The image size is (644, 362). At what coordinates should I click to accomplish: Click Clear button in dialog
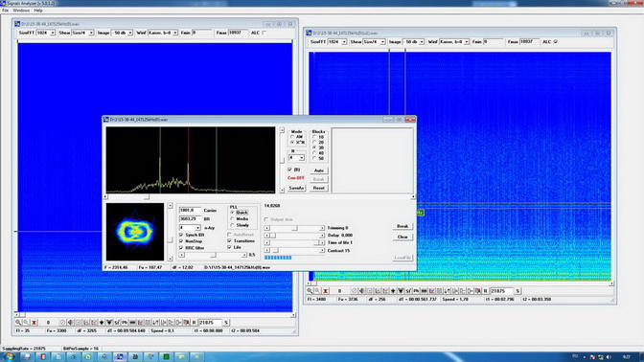coord(402,237)
